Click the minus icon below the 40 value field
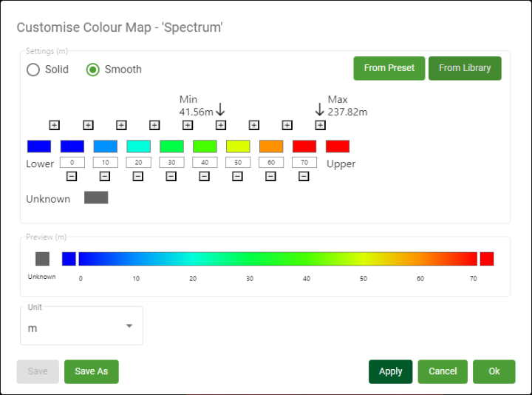The height and width of the screenshot is (395, 532). (204, 176)
